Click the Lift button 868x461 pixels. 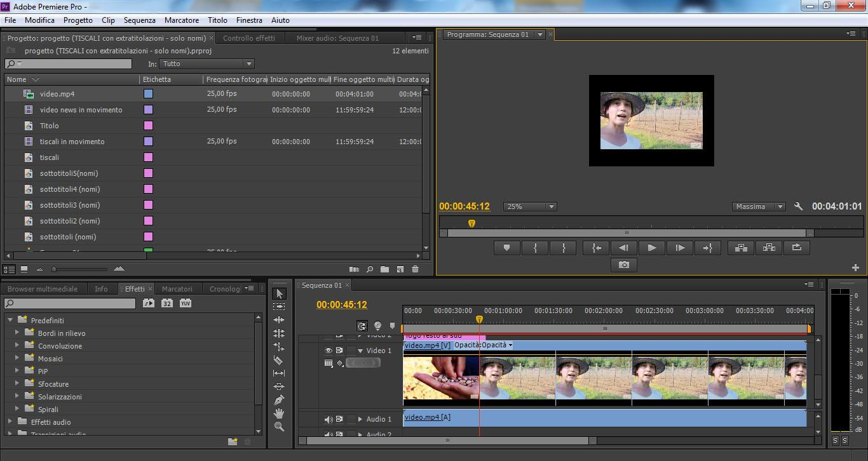click(741, 248)
